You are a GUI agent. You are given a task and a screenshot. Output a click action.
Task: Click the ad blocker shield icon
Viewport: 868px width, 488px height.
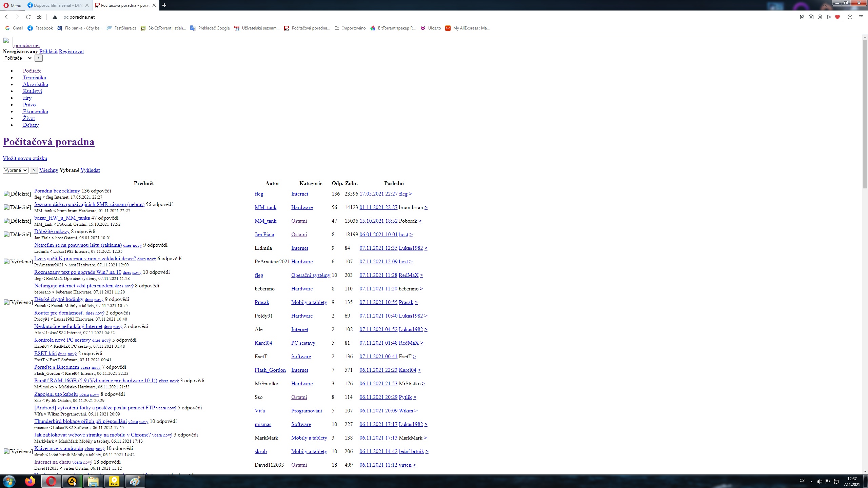coord(820,17)
